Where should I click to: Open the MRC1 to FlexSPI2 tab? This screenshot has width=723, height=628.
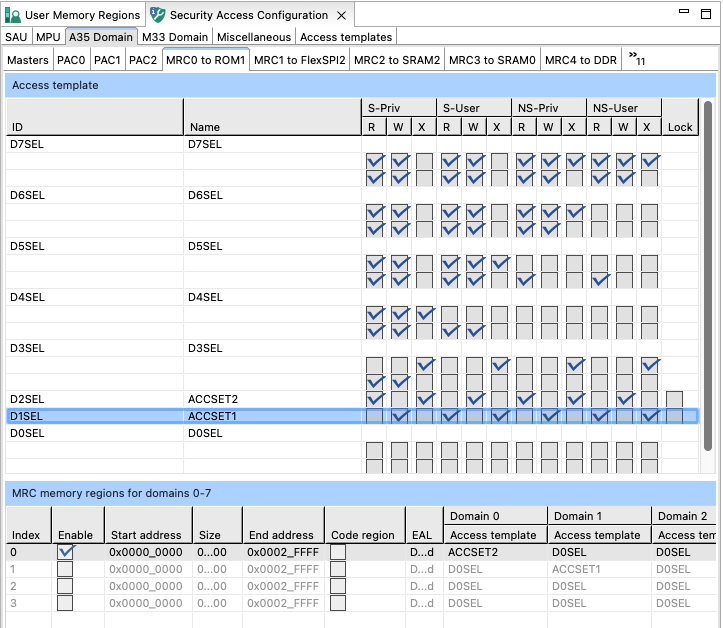(299, 60)
